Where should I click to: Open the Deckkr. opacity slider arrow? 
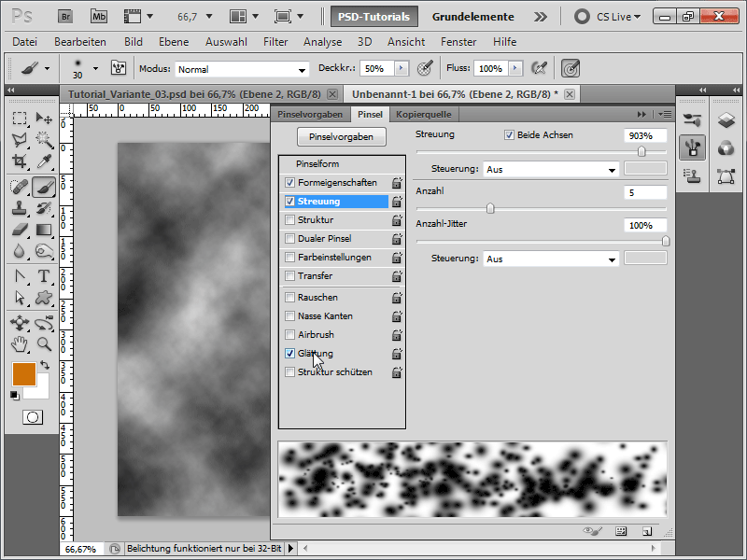402,68
